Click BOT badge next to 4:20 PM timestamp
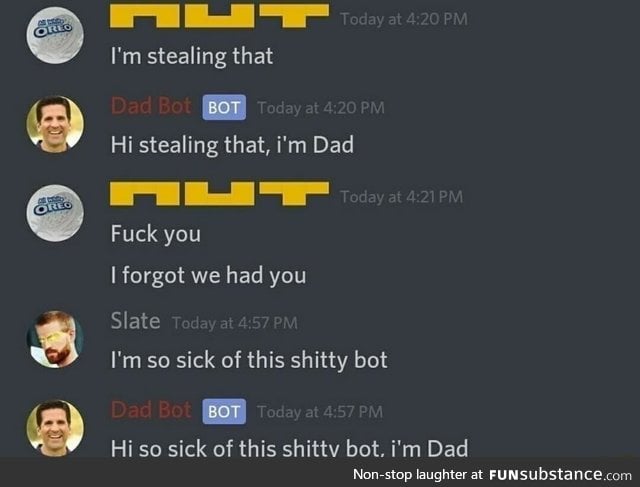Image resolution: width=640 pixels, height=487 pixels. (224, 107)
